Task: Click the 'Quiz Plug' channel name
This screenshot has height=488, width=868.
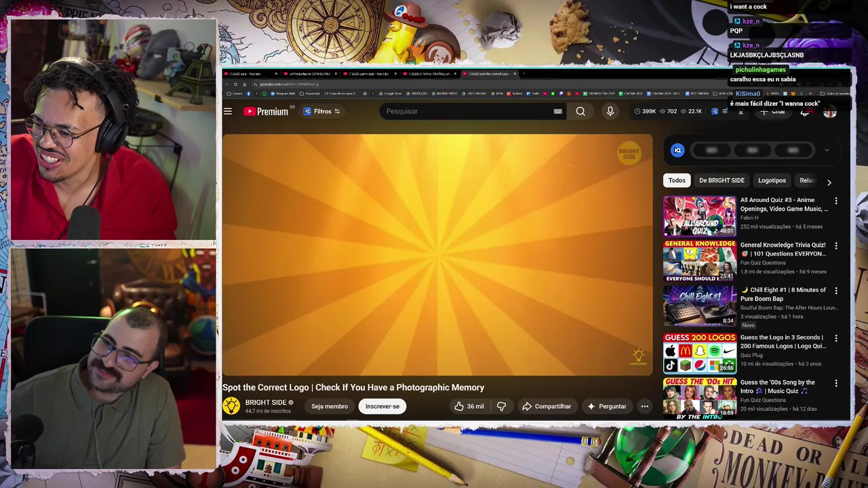Action: (752, 355)
